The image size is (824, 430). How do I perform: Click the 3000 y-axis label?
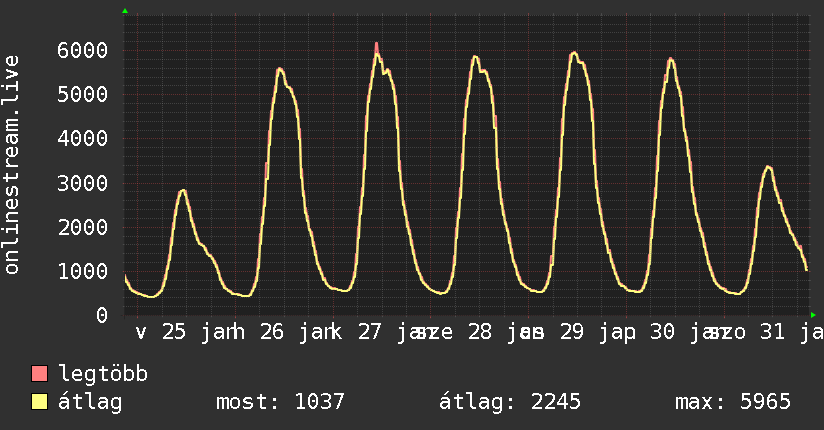click(83, 183)
